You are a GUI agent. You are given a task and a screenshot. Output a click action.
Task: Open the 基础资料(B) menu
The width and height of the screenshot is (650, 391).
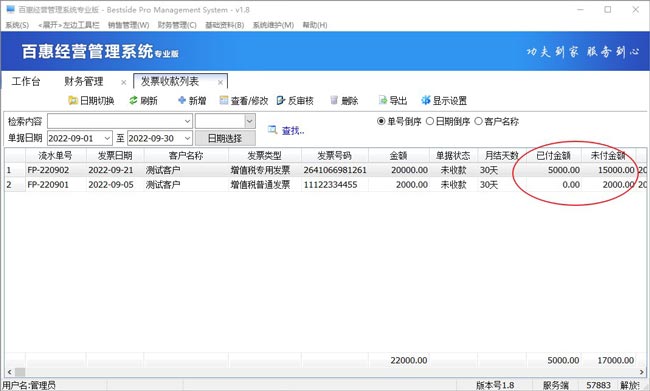tap(225, 25)
